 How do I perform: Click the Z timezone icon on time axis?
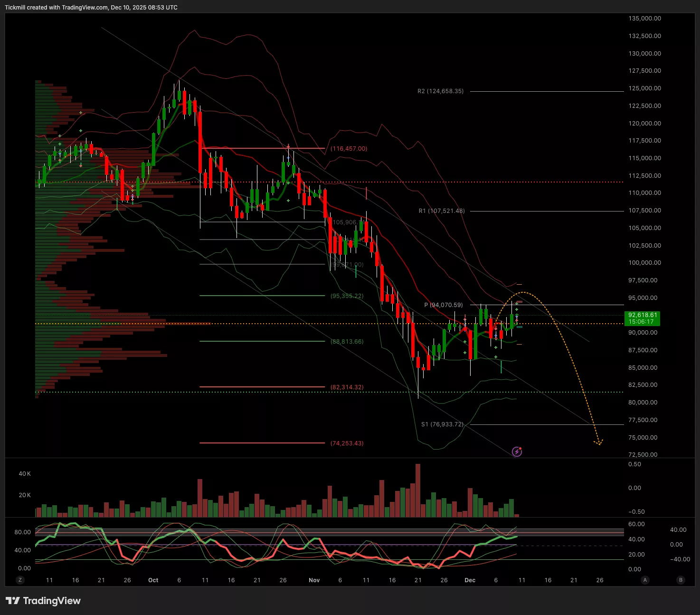pos(20,580)
